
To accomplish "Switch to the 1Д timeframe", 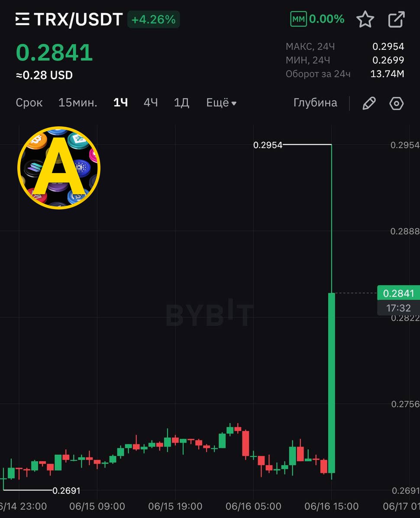I will tap(181, 103).
